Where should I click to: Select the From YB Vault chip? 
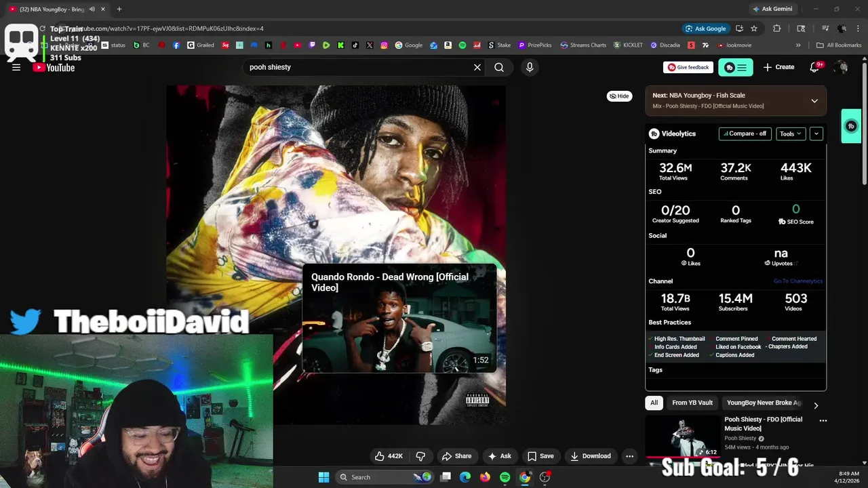(x=692, y=403)
